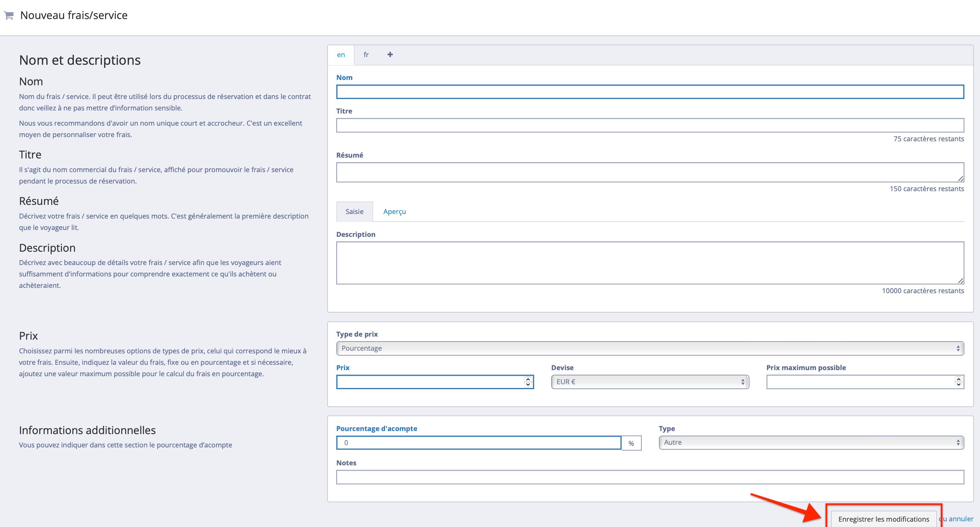
Task: Click the % addon beside deposit percentage
Action: point(632,443)
